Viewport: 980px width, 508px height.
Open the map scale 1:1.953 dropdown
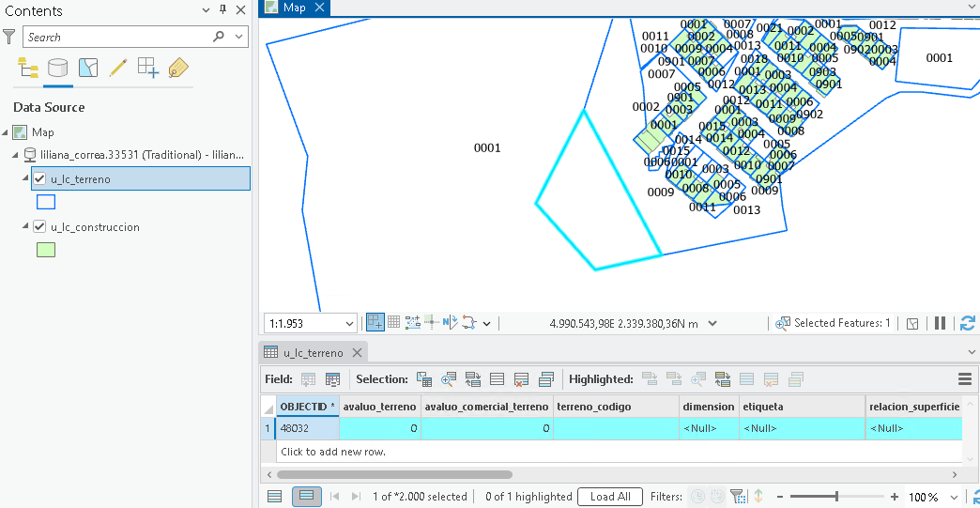(x=349, y=324)
